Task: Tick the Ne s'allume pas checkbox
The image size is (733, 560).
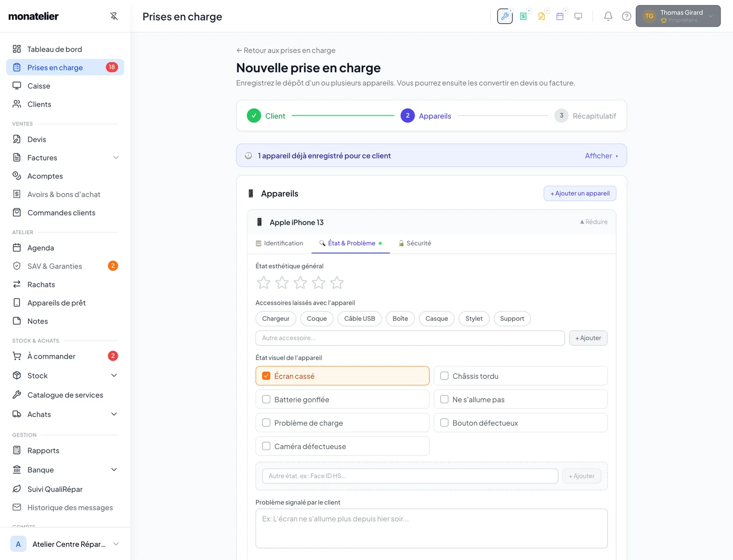Action: click(444, 399)
